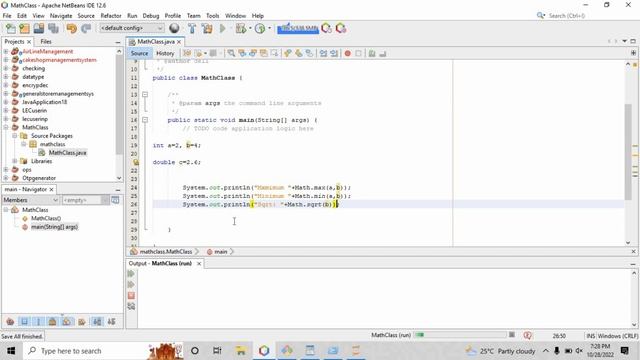The height and width of the screenshot is (360, 640).
Task: Expand the AirLineManagement project node
Action: (x=6, y=51)
